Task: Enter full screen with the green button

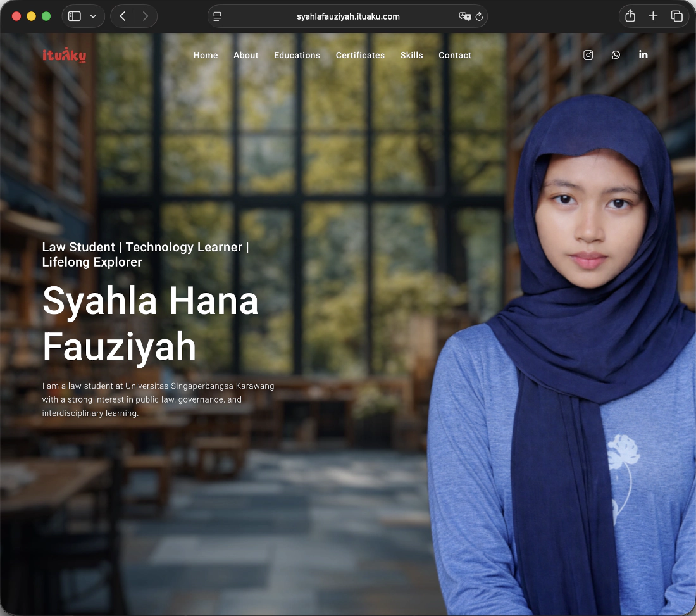Action: (x=46, y=16)
